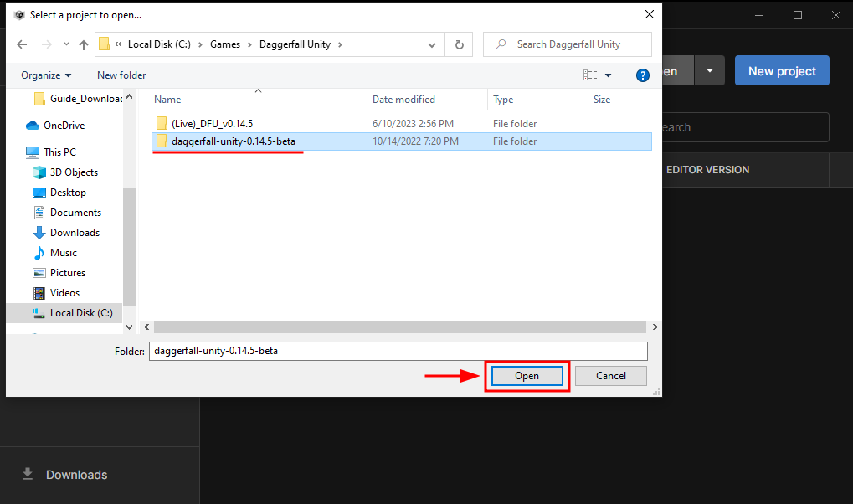Maximize the Unity Hub window
This screenshot has width=853, height=504.
click(798, 15)
